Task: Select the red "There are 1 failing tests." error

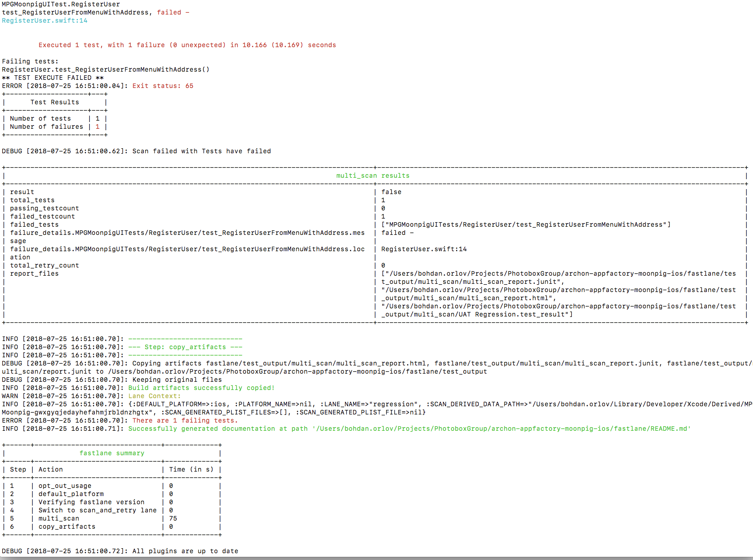Action: [185, 420]
